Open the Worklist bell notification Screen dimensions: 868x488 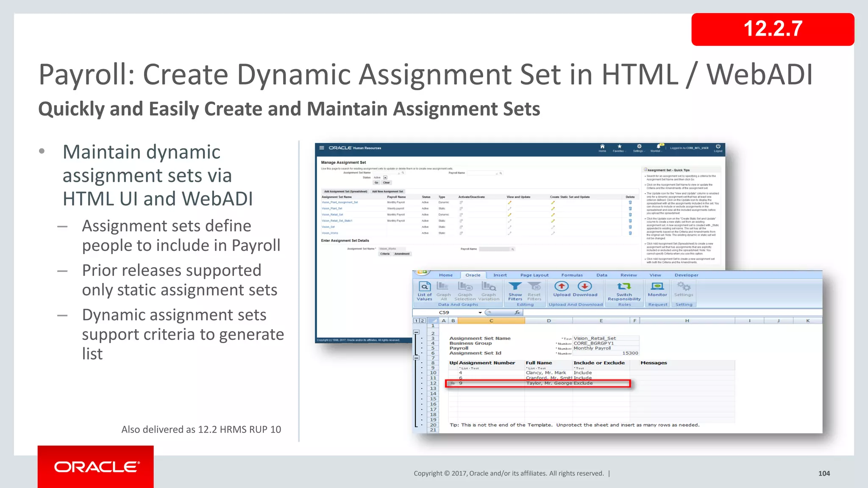coord(658,146)
